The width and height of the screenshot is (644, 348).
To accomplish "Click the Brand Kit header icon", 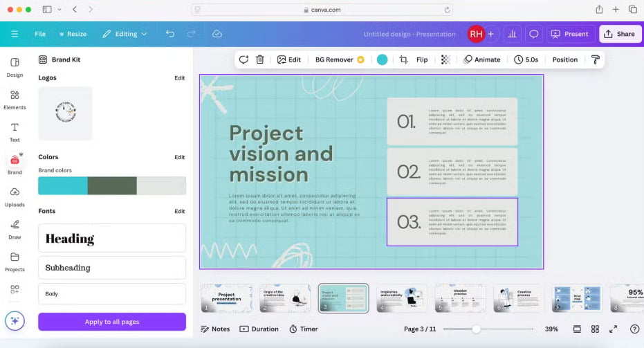I will (43, 59).
